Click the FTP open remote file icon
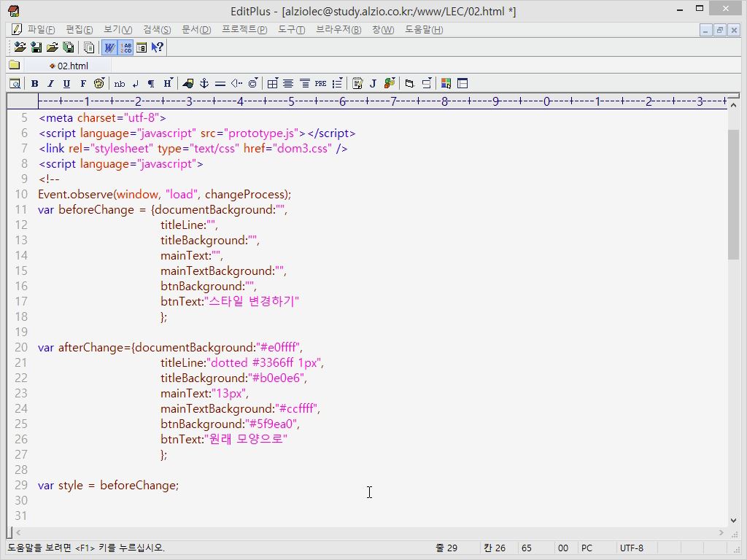Screen dimensions: 747x560 [20, 47]
